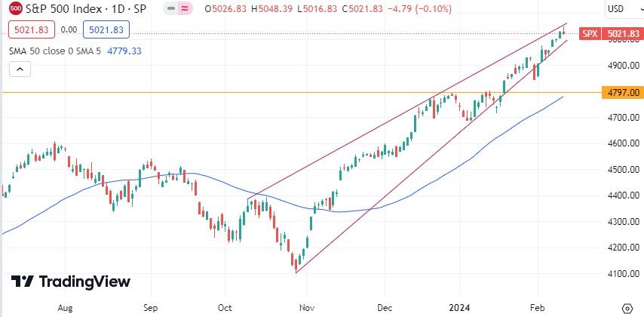Click the Nov label on time axis
Screen dimensions: 644x317
(x=305, y=308)
